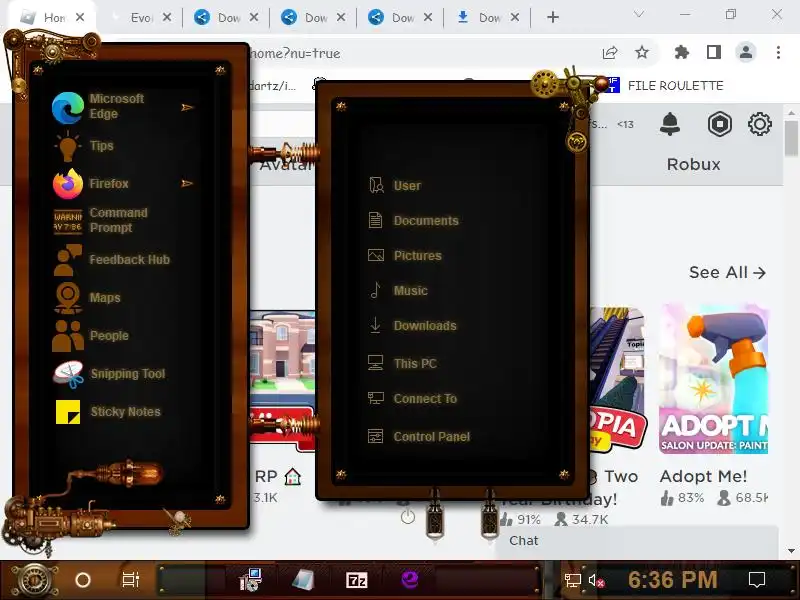Click the network tray icon
The height and width of the screenshot is (600, 800).
572,580
